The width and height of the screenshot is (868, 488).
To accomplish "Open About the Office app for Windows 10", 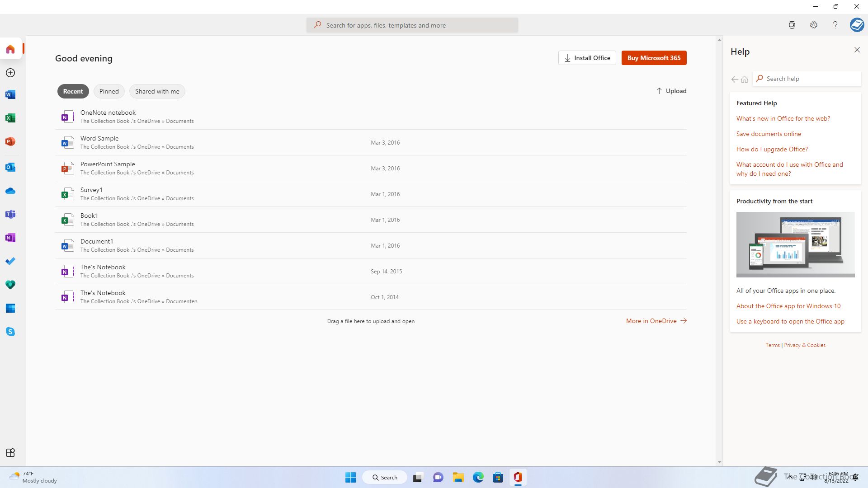I will pos(788,306).
